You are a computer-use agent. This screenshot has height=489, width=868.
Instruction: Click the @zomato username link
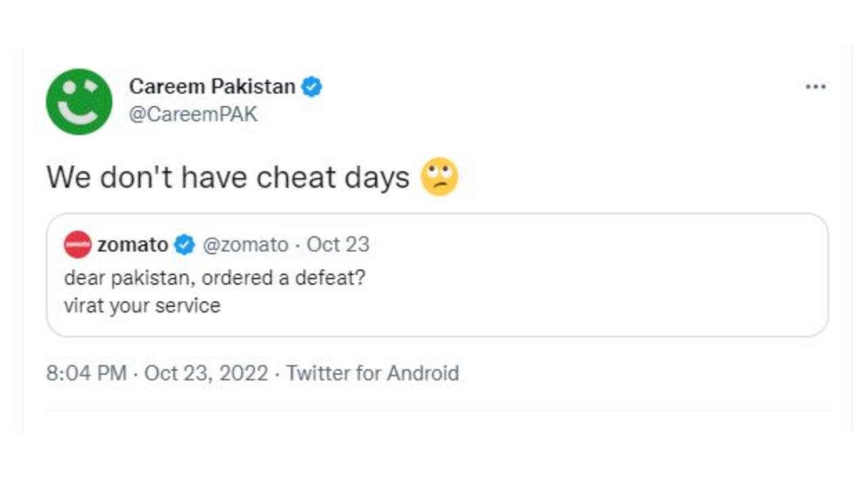248,245
